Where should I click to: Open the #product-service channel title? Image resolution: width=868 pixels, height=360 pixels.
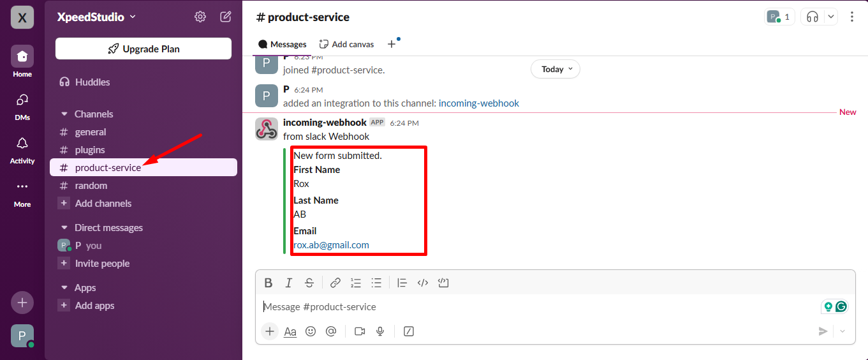[303, 17]
